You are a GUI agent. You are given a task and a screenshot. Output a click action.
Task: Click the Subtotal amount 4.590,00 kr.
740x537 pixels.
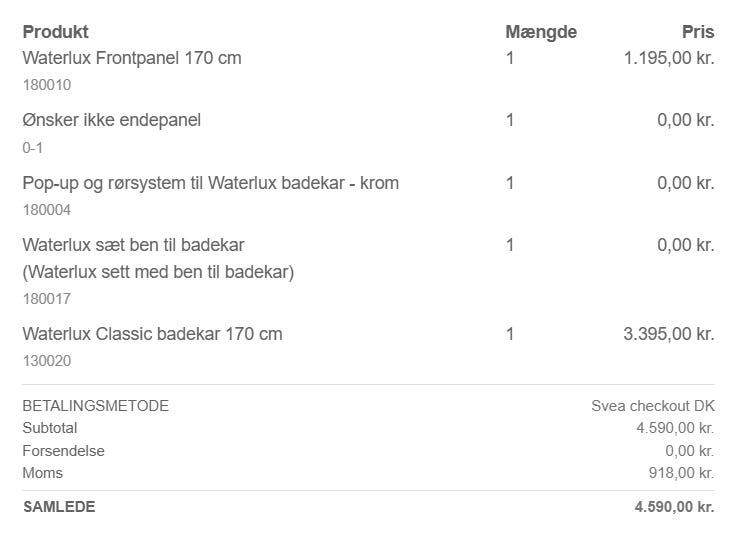tap(675, 428)
